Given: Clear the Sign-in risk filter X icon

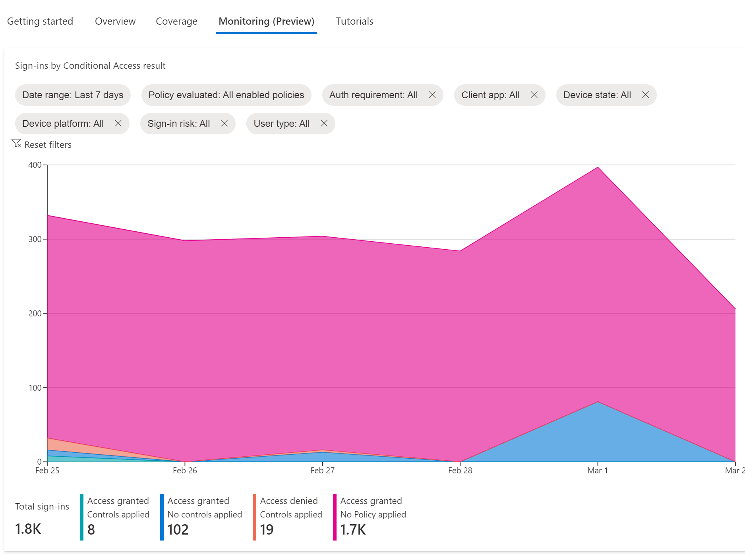Looking at the screenshot, I should tap(224, 124).
